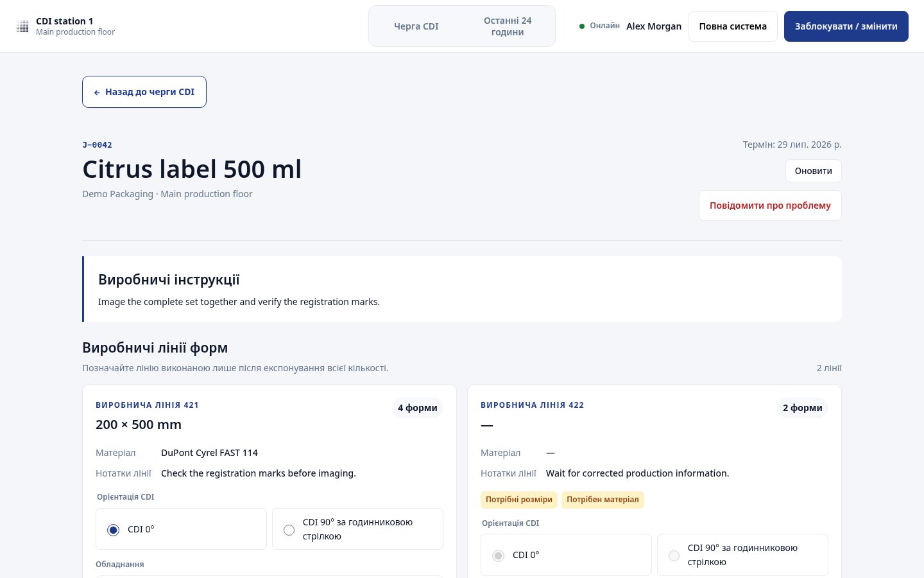Switch to the Останні 24 години tab

click(x=508, y=26)
